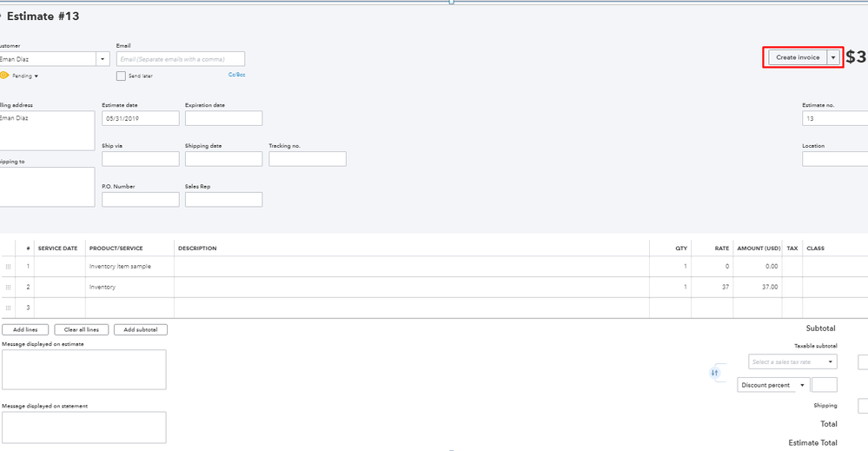Click the Create invoice button

pyautogui.click(x=798, y=57)
